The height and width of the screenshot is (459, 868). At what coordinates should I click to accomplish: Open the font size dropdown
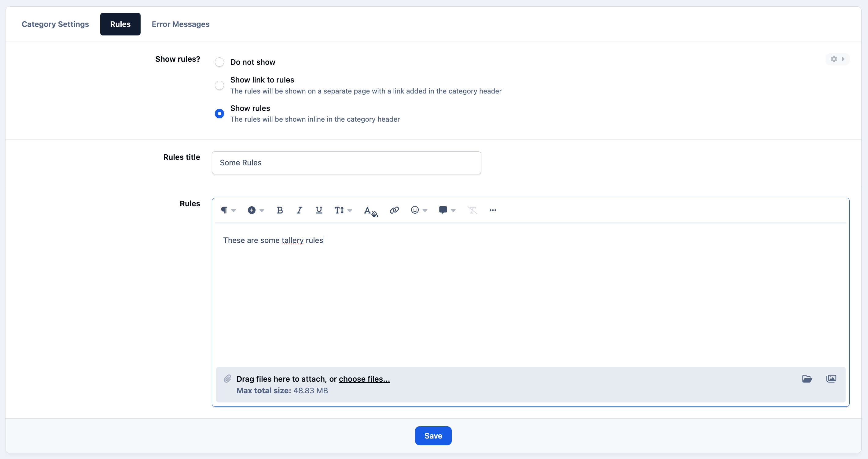[x=343, y=210]
